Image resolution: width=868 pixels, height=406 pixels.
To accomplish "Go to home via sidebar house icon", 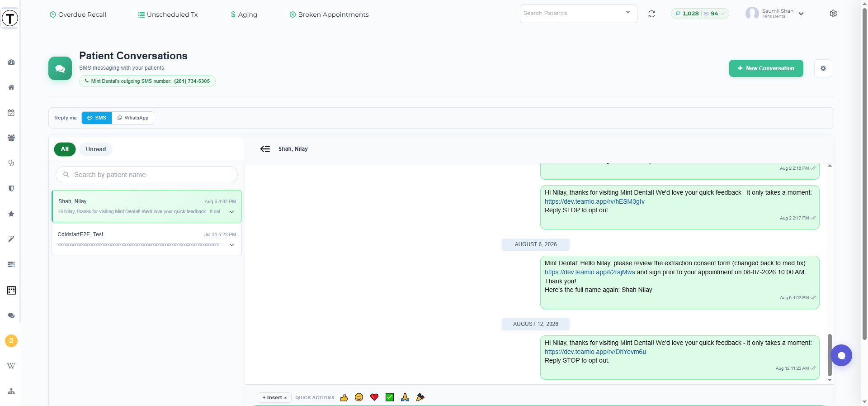I will pyautogui.click(x=11, y=87).
